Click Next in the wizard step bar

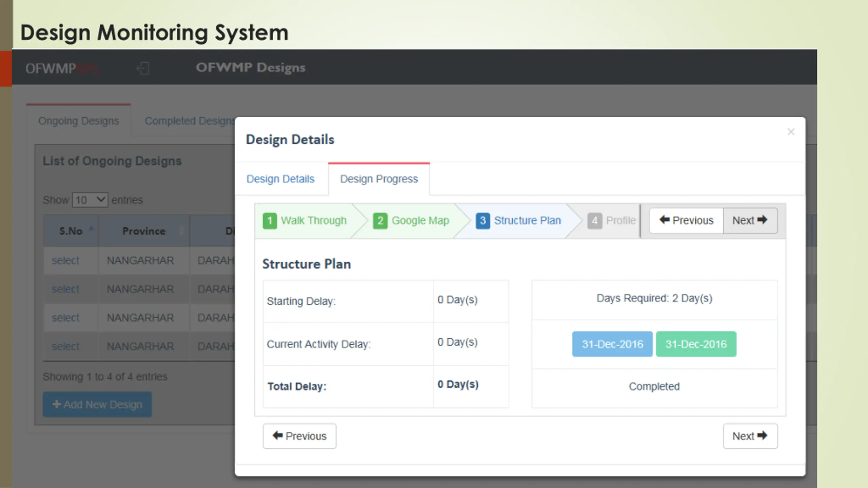[x=750, y=220]
